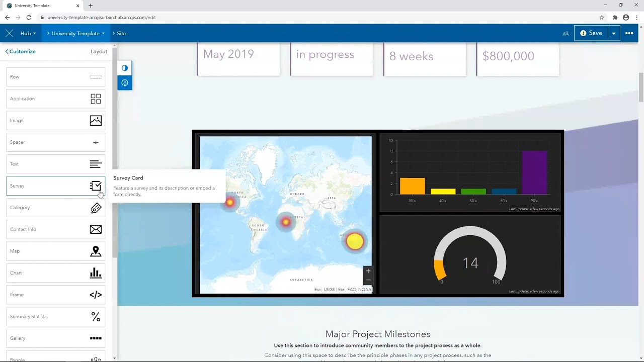The image size is (644, 362).
Task: Click the yellow 40's chart bar
Action: pos(443,192)
